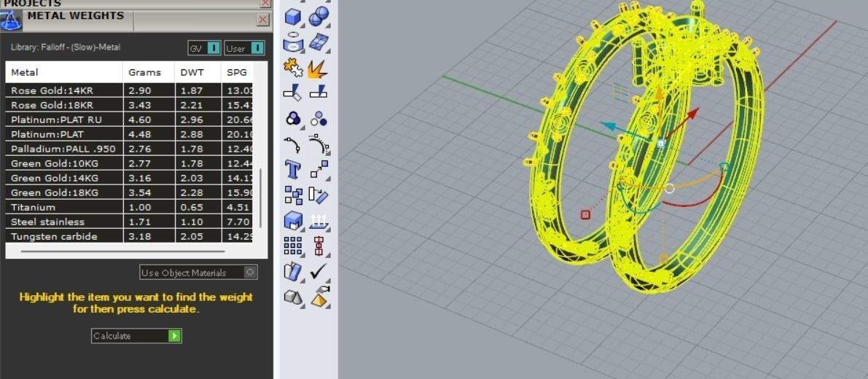Select the Move squares tool
Screen dimensions: 868x379
click(x=319, y=169)
